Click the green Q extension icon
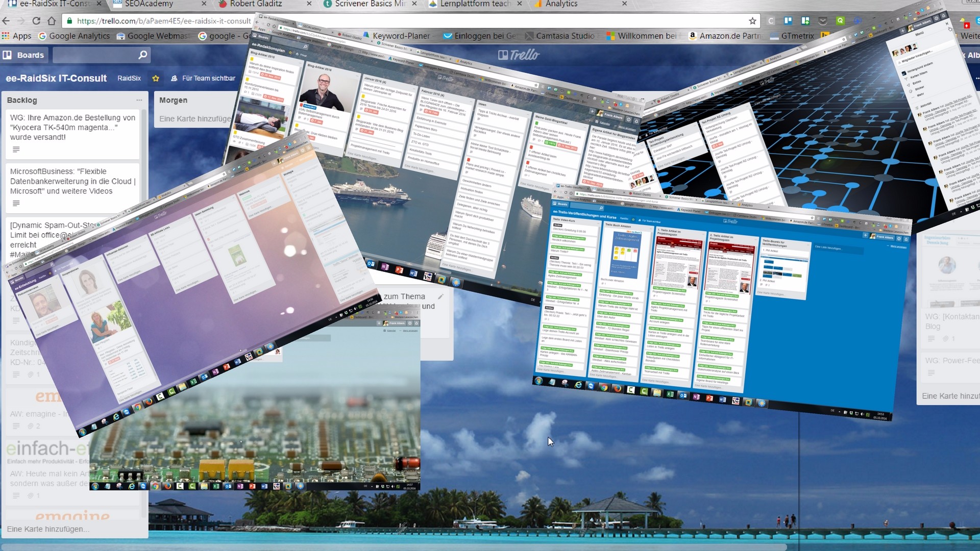The width and height of the screenshot is (980, 551). click(840, 21)
